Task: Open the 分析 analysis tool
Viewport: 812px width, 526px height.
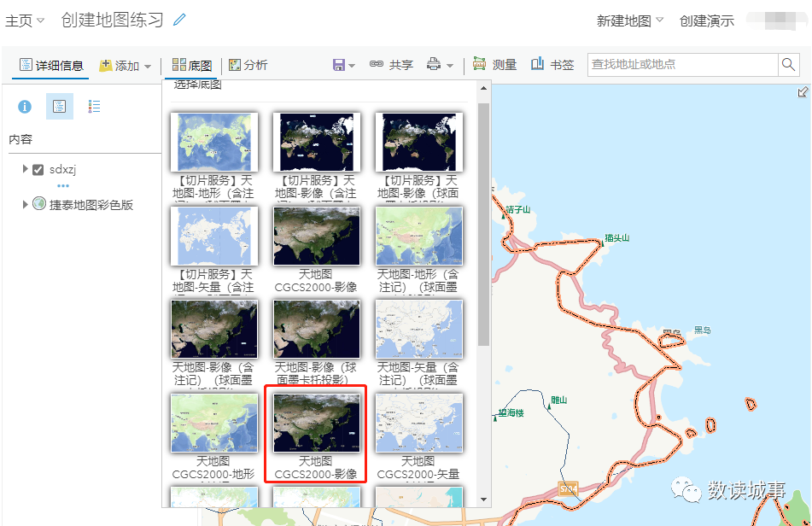Action: point(248,65)
